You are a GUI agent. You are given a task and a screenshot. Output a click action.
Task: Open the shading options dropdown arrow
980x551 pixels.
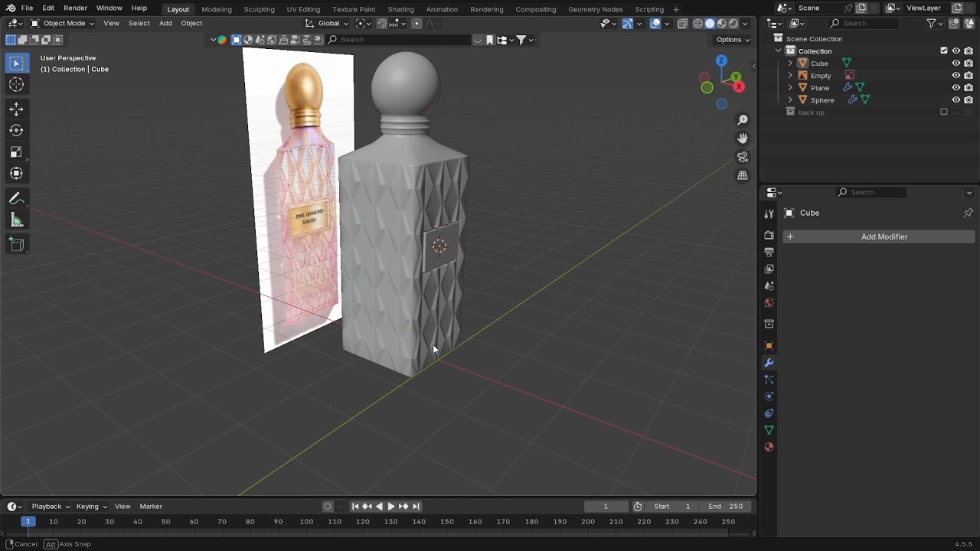(745, 24)
